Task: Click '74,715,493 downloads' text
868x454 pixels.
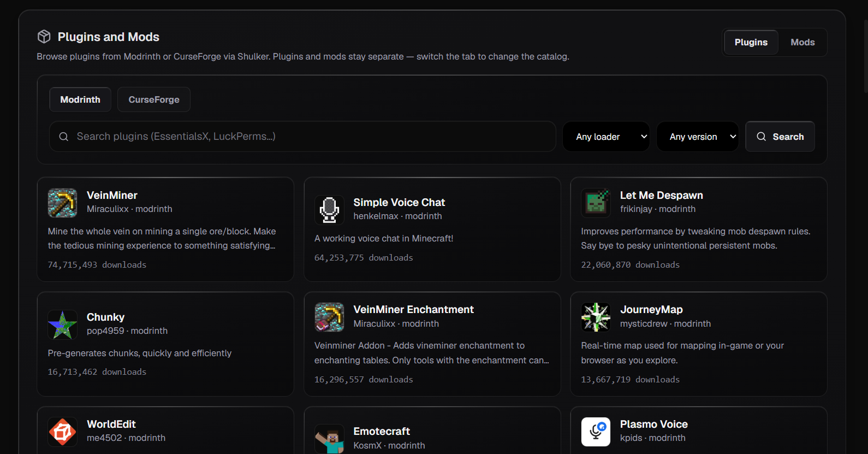Action: tap(97, 264)
